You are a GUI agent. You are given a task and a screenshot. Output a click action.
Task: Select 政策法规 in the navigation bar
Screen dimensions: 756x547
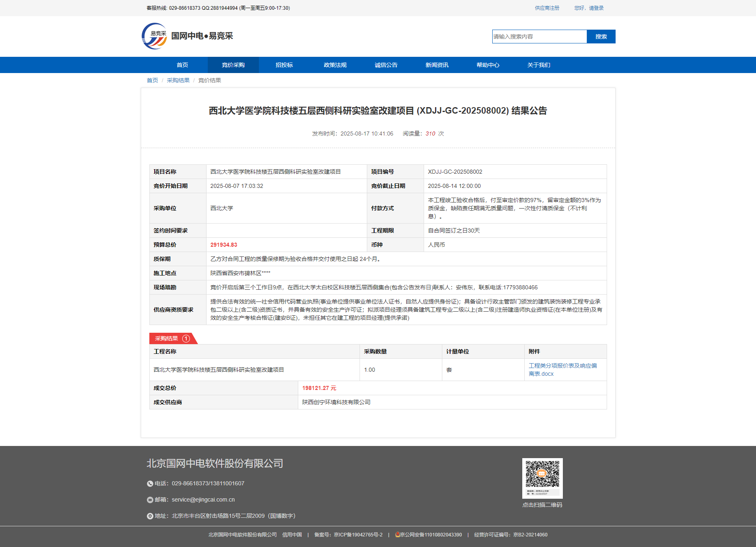tap(335, 65)
